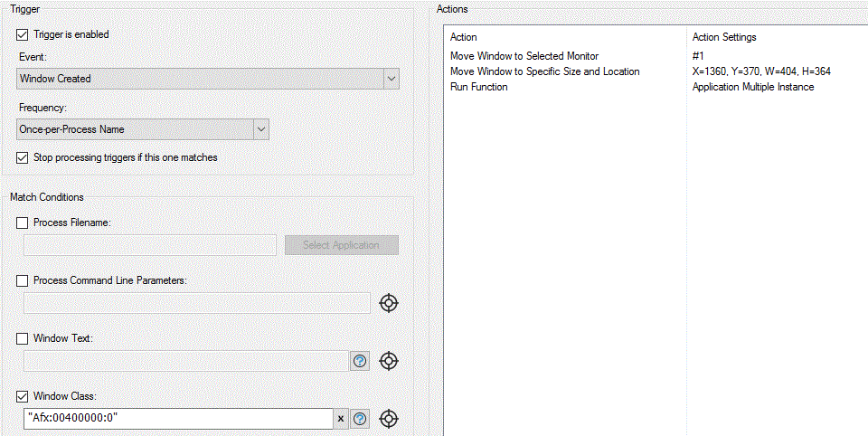Select the Run Function action row
868x436 pixels.
tap(479, 87)
